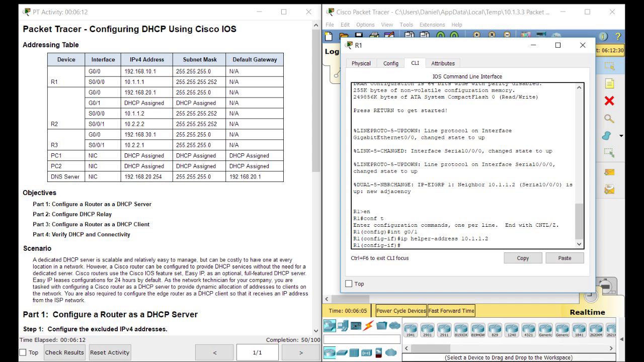This screenshot has width=644, height=362.
Task: Switch to Realtime mode label
Action: (587, 312)
